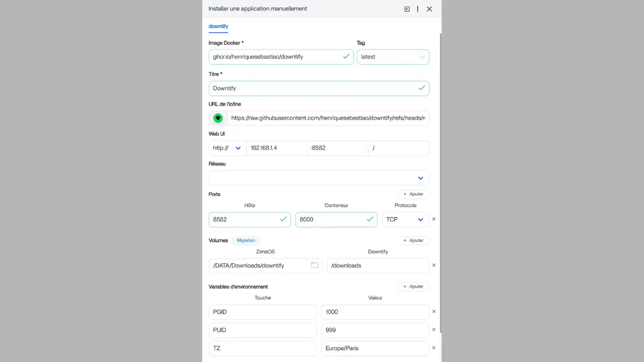The image size is (644, 362).
Task: Close the manual install dialog
Action: point(429,9)
